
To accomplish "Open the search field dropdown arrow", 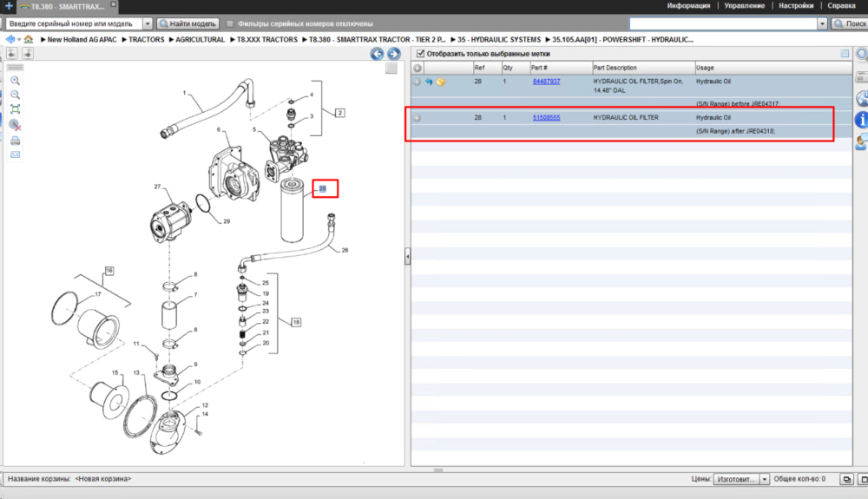I will point(822,23).
